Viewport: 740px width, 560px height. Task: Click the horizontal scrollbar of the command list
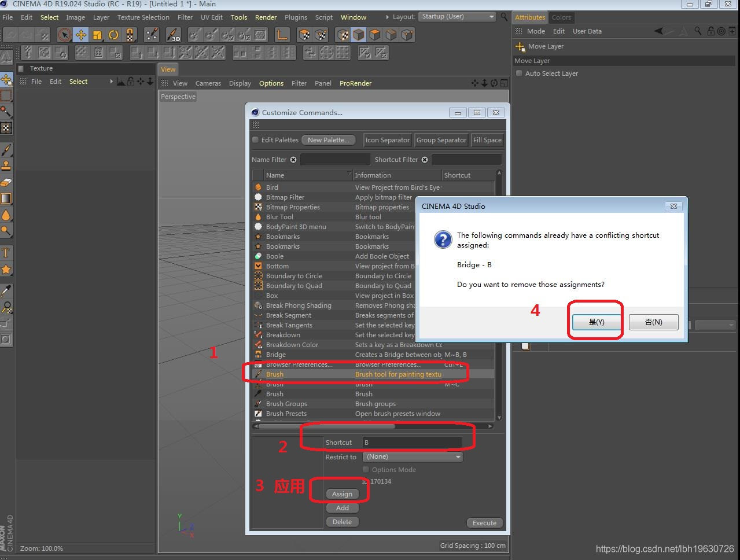327,426
